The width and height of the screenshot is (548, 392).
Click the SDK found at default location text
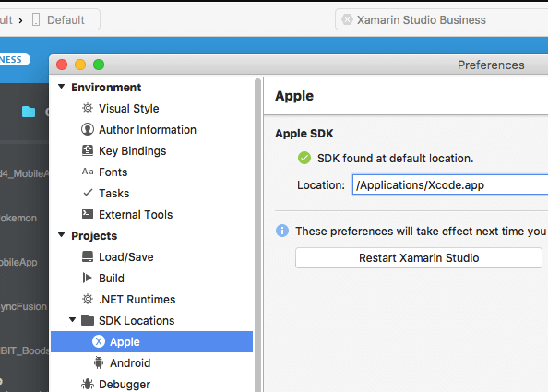[x=395, y=159]
